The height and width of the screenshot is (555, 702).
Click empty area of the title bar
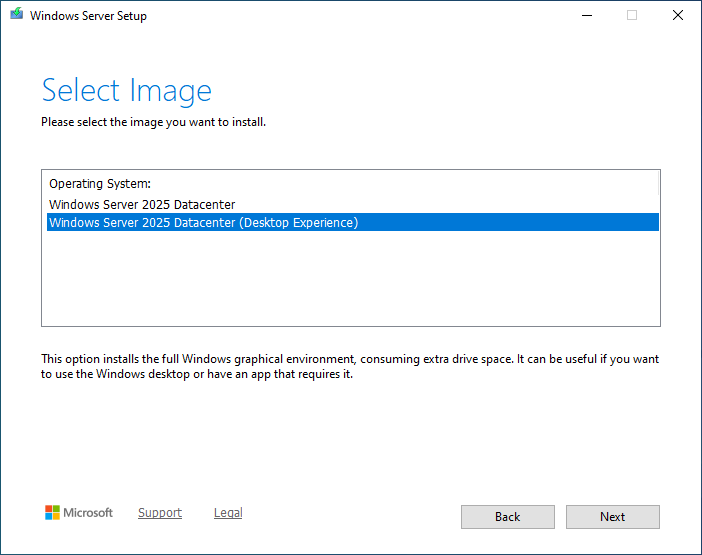click(x=350, y=16)
